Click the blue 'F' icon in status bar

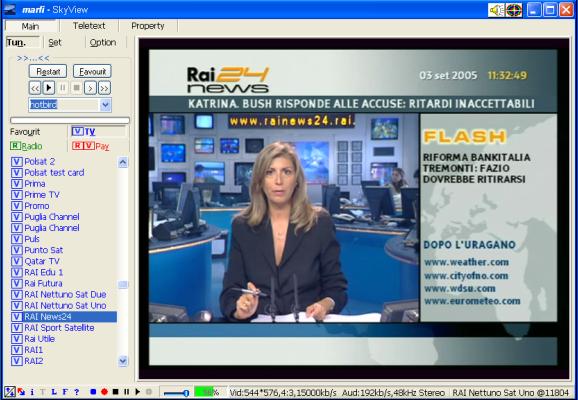(x=65, y=392)
